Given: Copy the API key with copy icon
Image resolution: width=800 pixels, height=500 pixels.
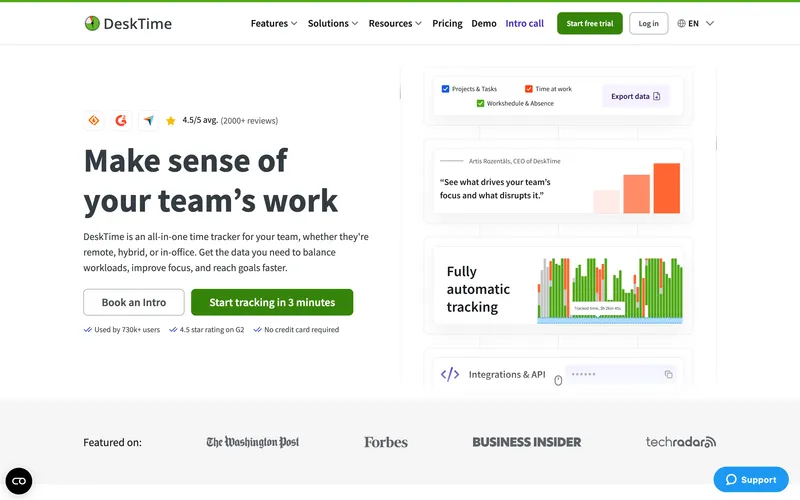Looking at the screenshot, I should tap(668, 374).
